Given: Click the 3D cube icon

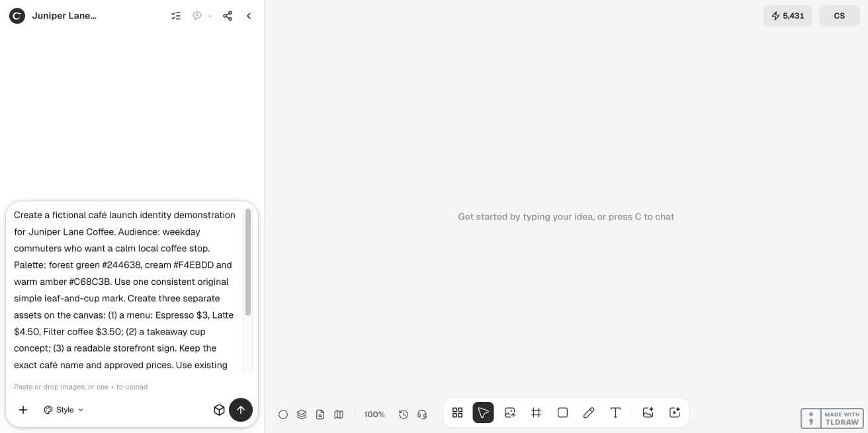Looking at the screenshot, I should click(219, 410).
